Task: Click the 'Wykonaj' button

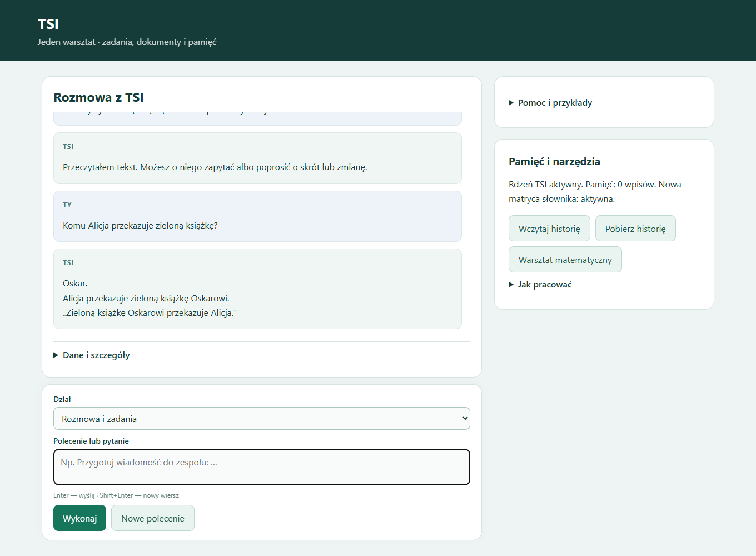Action: tap(79, 518)
